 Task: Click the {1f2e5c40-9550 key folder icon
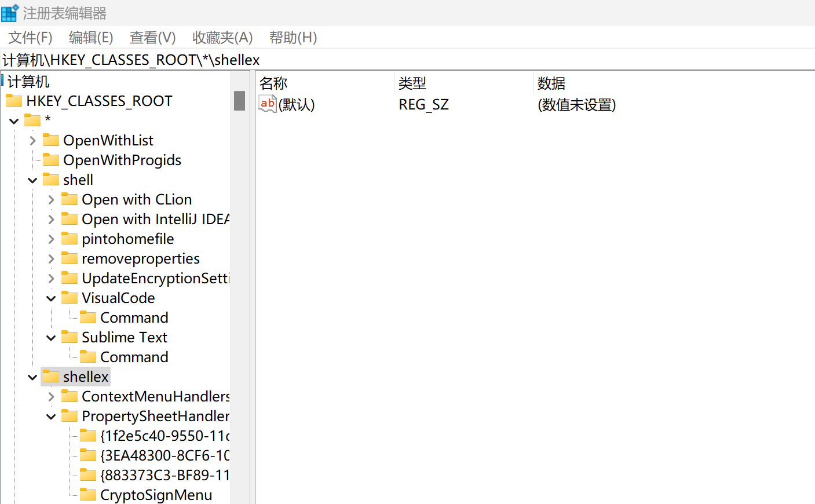click(x=88, y=436)
